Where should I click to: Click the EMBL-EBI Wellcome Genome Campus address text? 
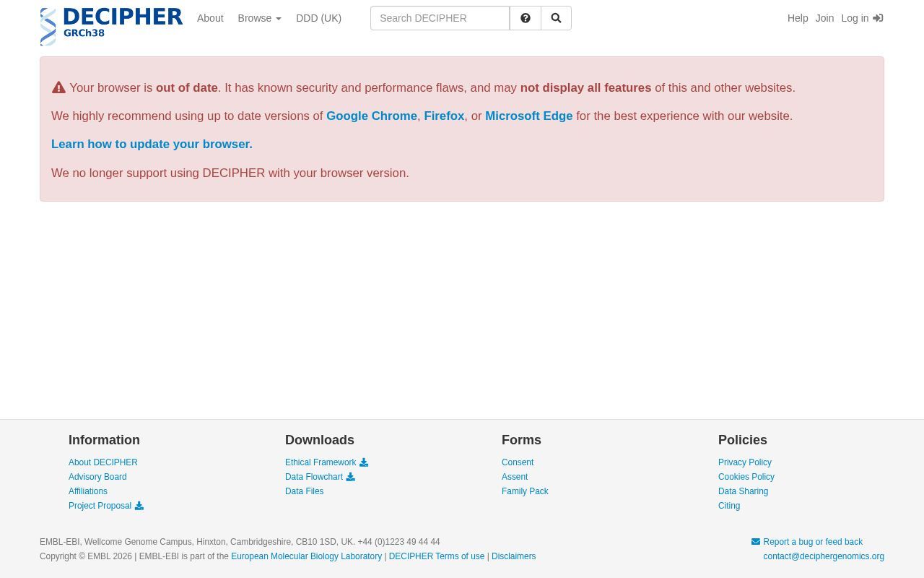[x=240, y=542]
